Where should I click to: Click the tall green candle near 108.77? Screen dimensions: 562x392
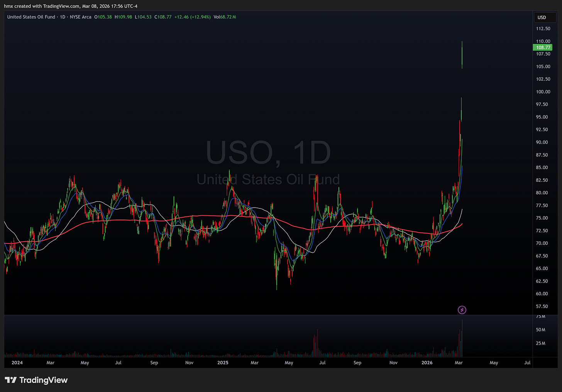click(462, 55)
